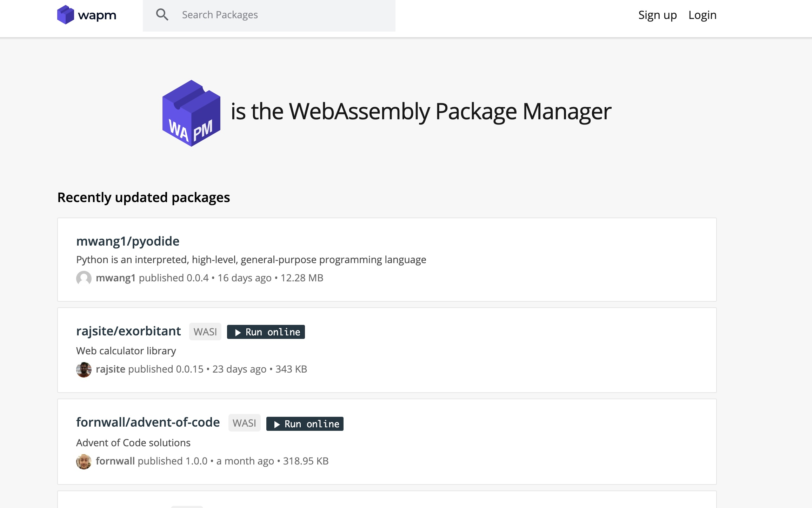Click play triangle on fornwall/advent-of-code Run online

coord(277,425)
